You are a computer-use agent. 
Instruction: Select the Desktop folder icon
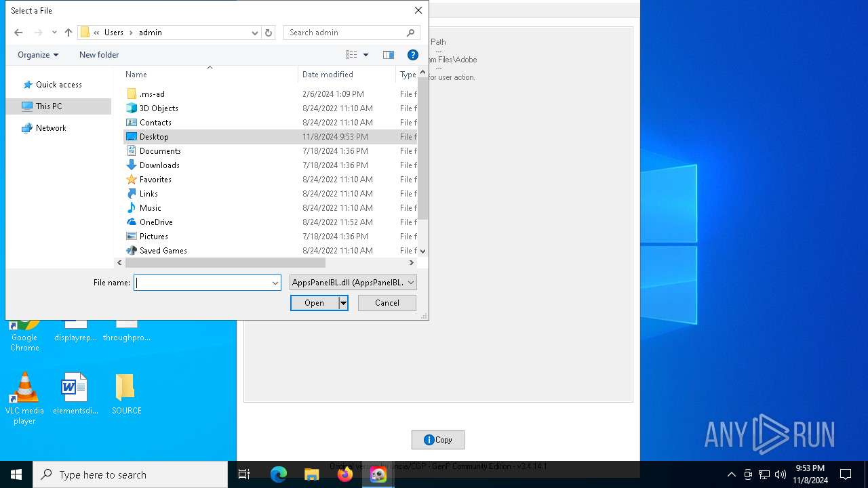pos(132,137)
